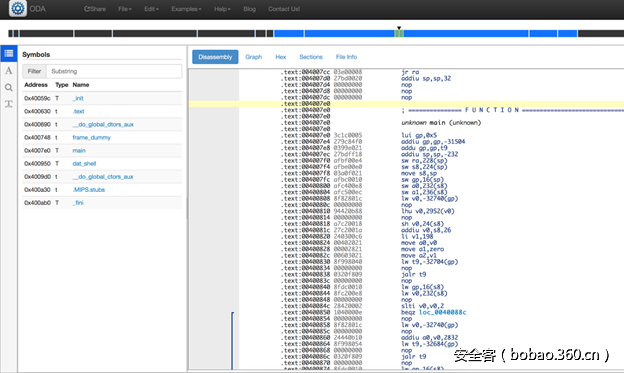
Task: Switch to the Disassembly tab
Action: point(215,57)
